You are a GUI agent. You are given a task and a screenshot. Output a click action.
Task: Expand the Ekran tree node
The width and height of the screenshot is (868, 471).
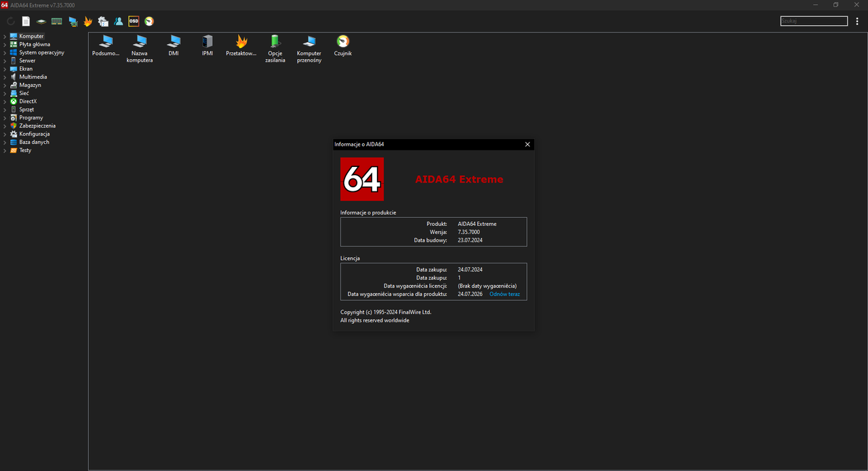coord(5,69)
